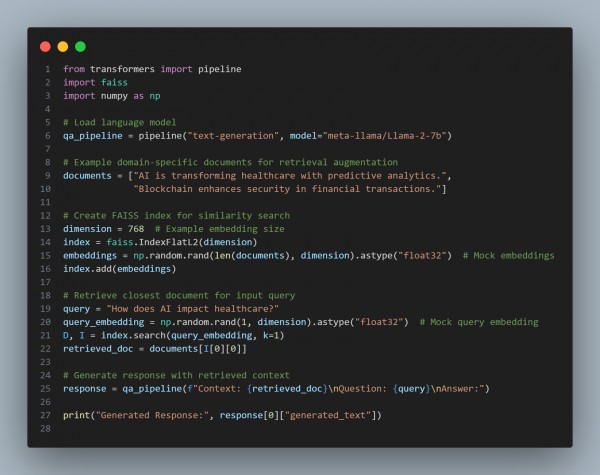The image size is (600, 475).
Task: Click the string "Generated Response:"
Action: pos(152,415)
